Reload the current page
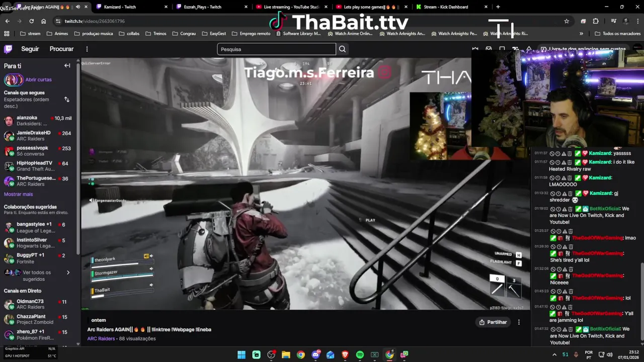644x362 pixels. [31, 21]
